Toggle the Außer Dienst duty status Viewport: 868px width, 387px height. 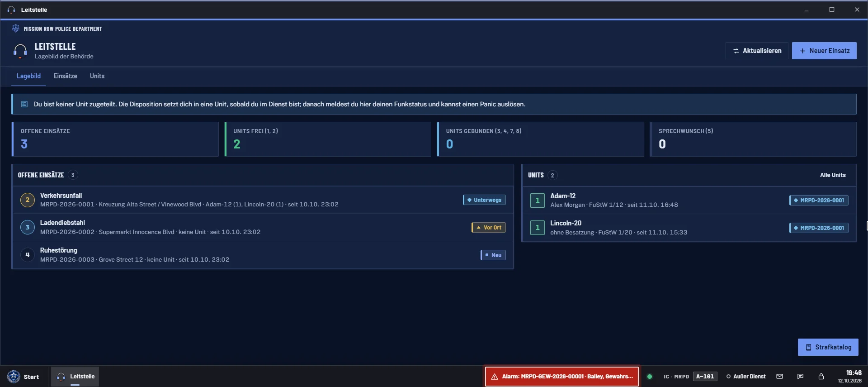746,377
